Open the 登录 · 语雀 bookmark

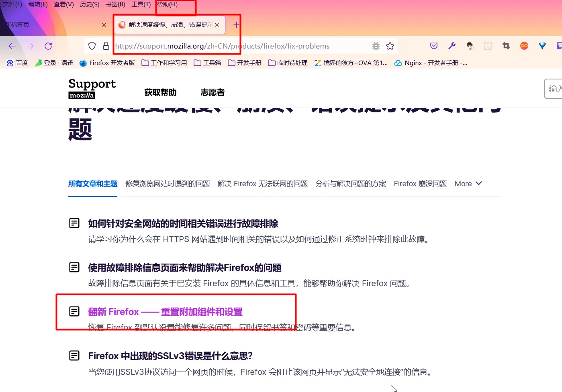pos(54,63)
